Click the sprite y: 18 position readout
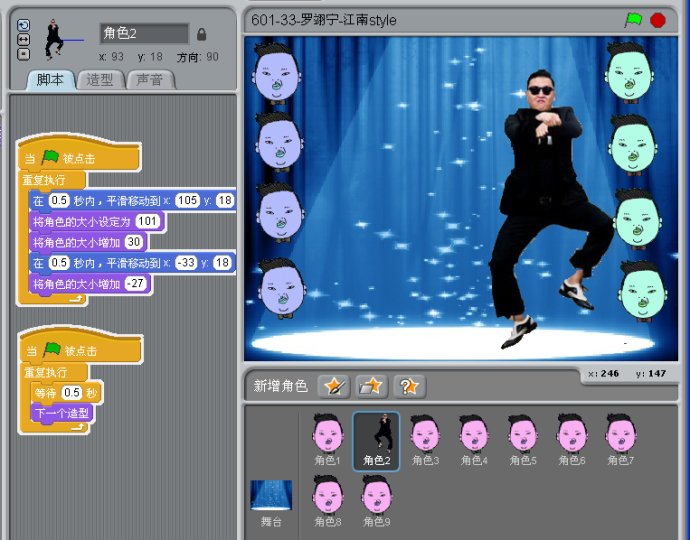 [150, 57]
